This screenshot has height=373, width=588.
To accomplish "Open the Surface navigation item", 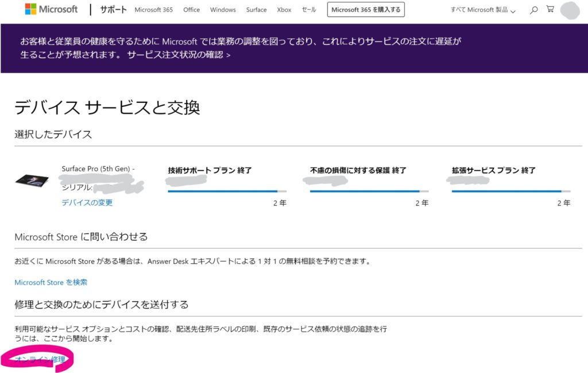I will point(256,10).
